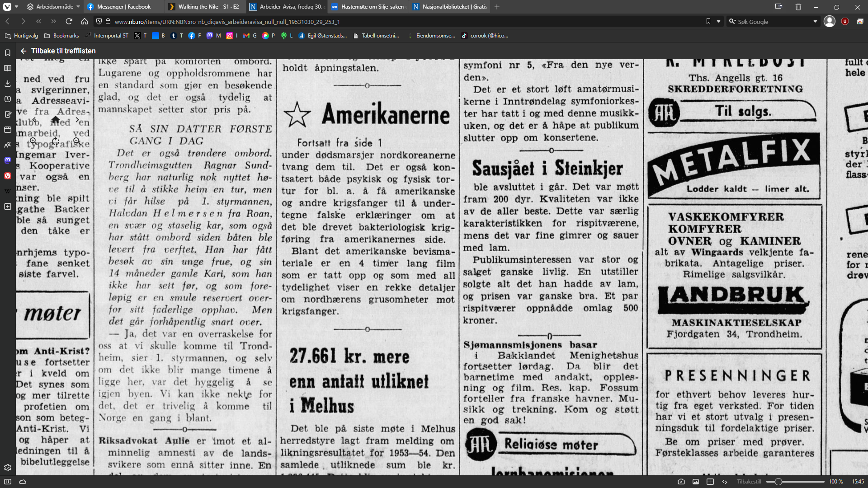Expand search history dropdown arrow
This screenshot has width=868, height=488.
coord(815,21)
